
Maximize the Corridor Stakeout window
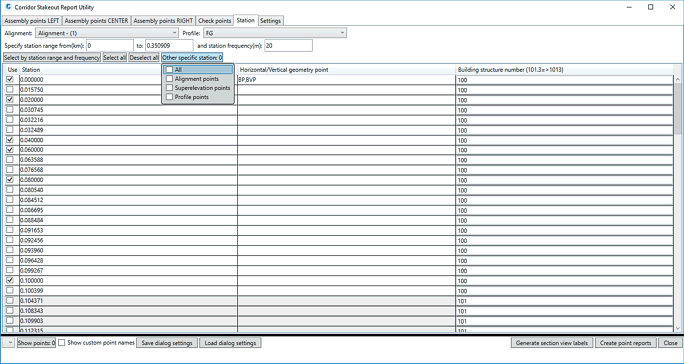coord(650,7)
